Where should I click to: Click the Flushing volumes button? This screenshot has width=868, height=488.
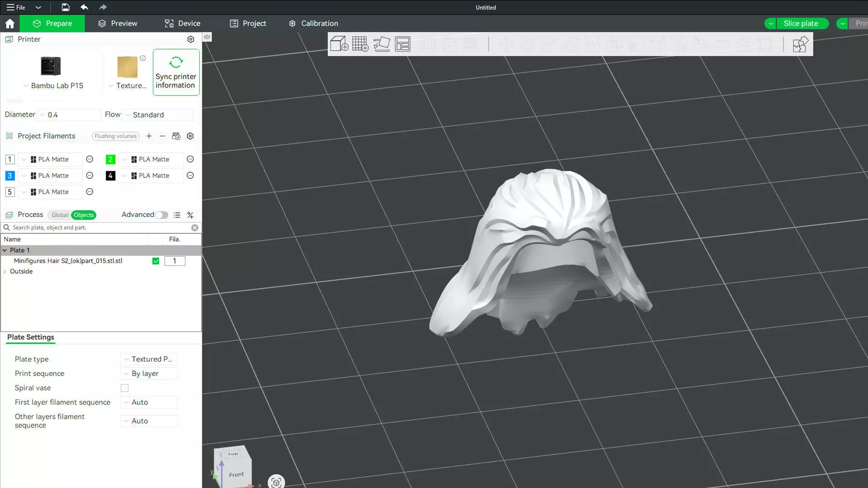pyautogui.click(x=116, y=136)
